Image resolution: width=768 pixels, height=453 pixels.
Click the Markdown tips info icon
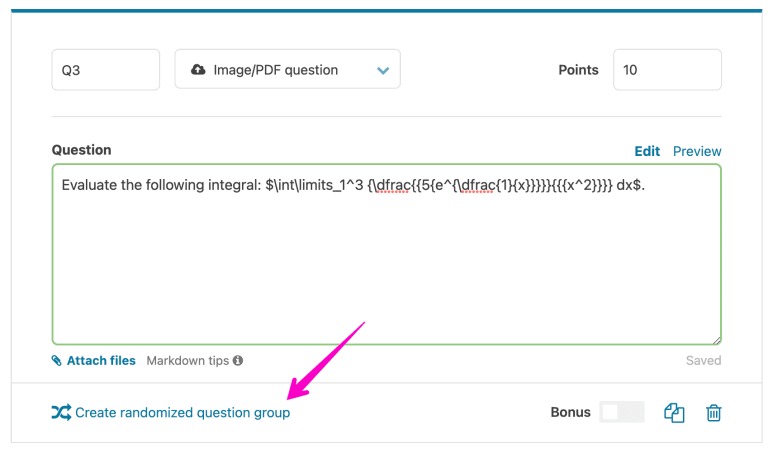pos(238,361)
